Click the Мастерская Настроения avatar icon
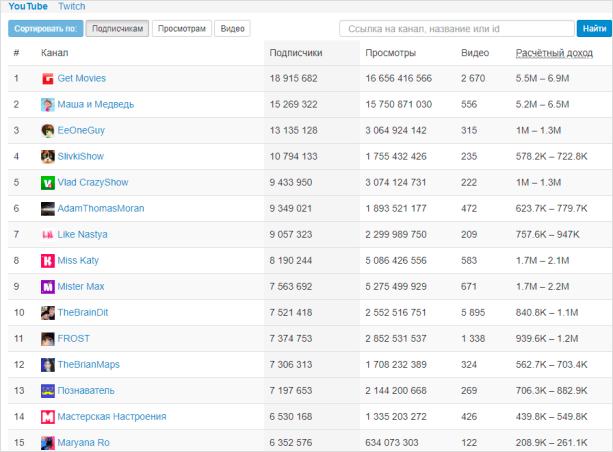613x452 pixels. tap(47, 416)
